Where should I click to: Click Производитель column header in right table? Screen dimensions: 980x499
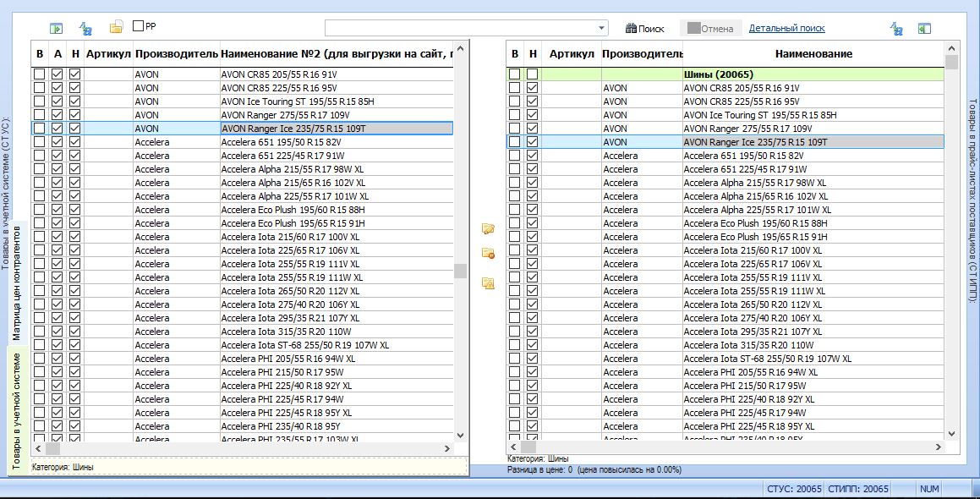tap(642, 54)
